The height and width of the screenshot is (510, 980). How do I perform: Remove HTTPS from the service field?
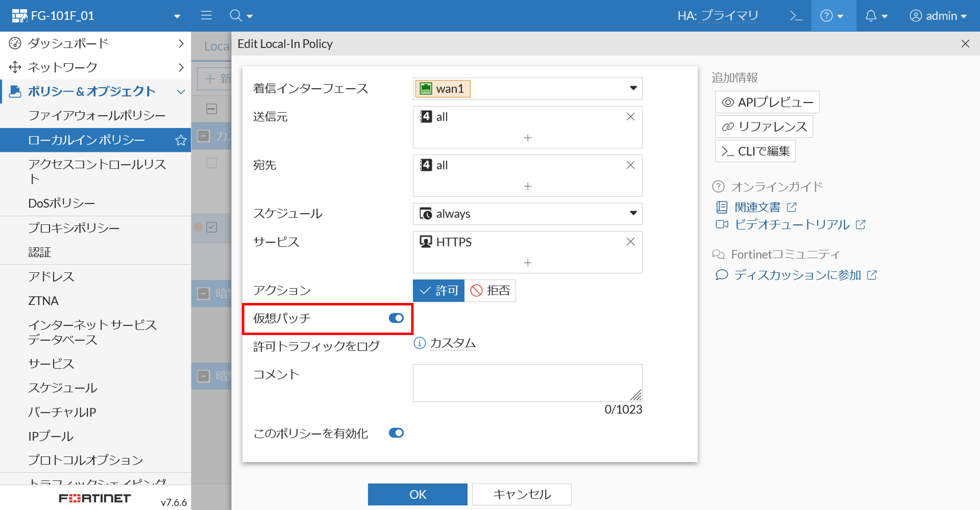tap(630, 242)
